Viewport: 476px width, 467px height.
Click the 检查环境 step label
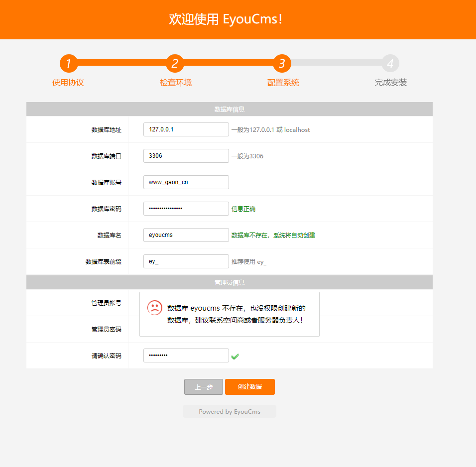176,83
